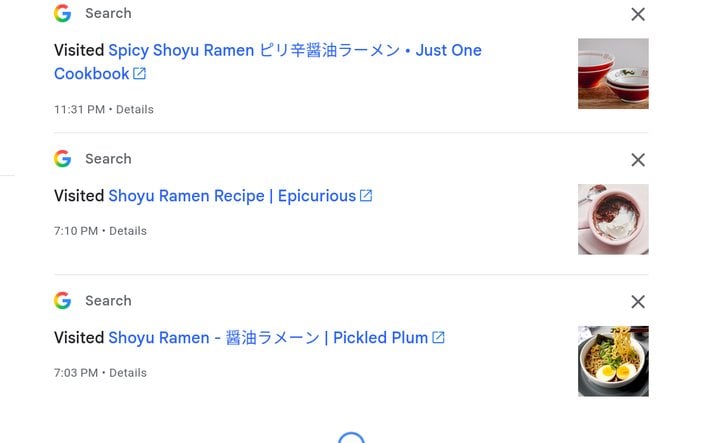This screenshot has height=443, width=720.
Task: Show Details for the 7:10 PM visit
Action: [128, 231]
